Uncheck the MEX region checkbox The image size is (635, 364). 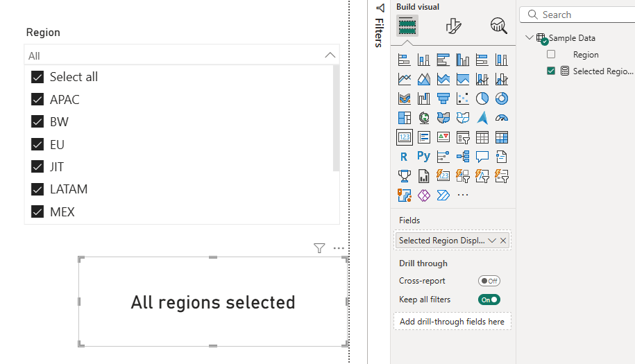37,211
